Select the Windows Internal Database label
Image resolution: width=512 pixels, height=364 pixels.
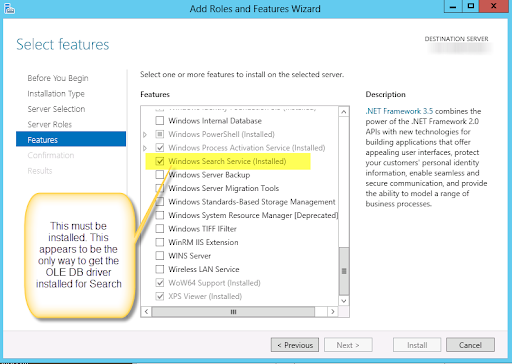[x=215, y=121]
